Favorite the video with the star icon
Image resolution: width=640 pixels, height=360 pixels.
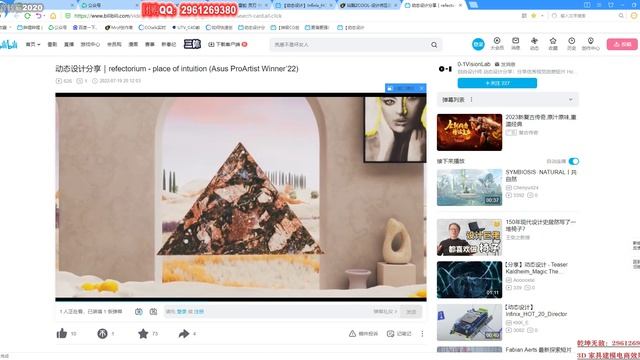[x=143, y=333]
